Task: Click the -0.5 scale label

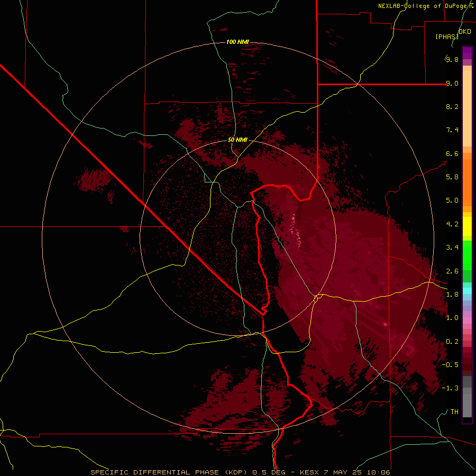Action: 450,365
